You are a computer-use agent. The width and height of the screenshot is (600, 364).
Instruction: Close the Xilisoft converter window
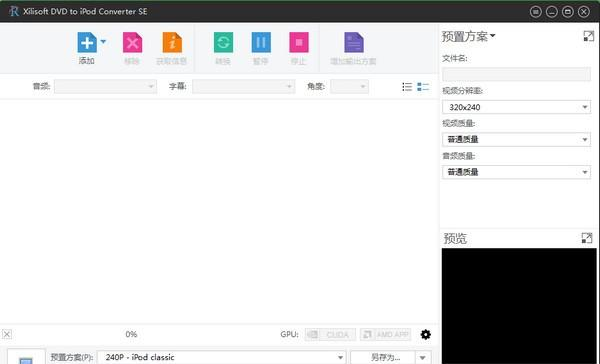pos(584,12)
